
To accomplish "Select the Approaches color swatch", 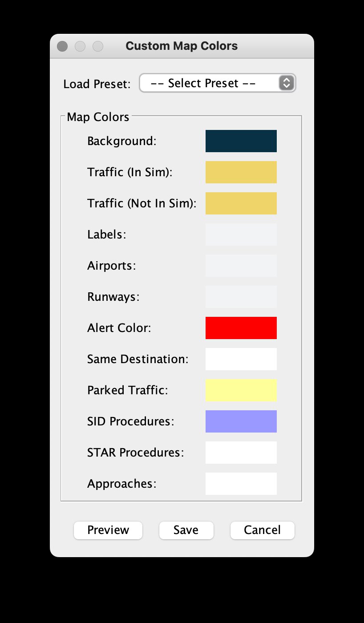I will coord(241,484).
